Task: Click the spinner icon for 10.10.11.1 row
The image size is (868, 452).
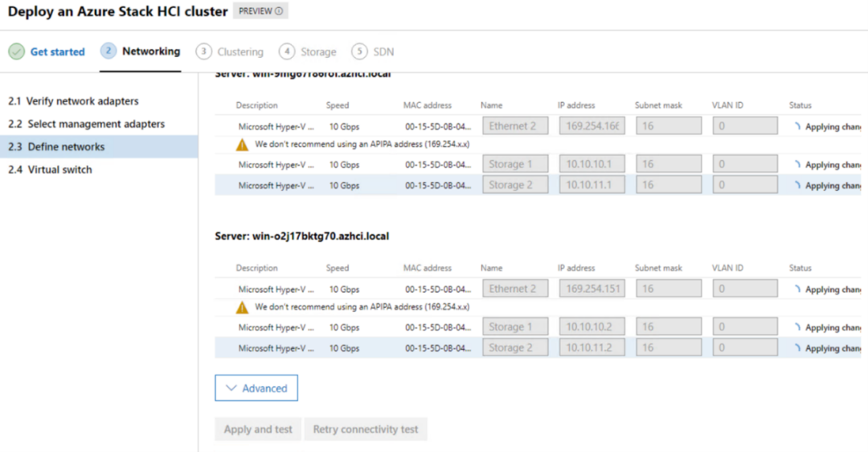Action: [797, 186]
